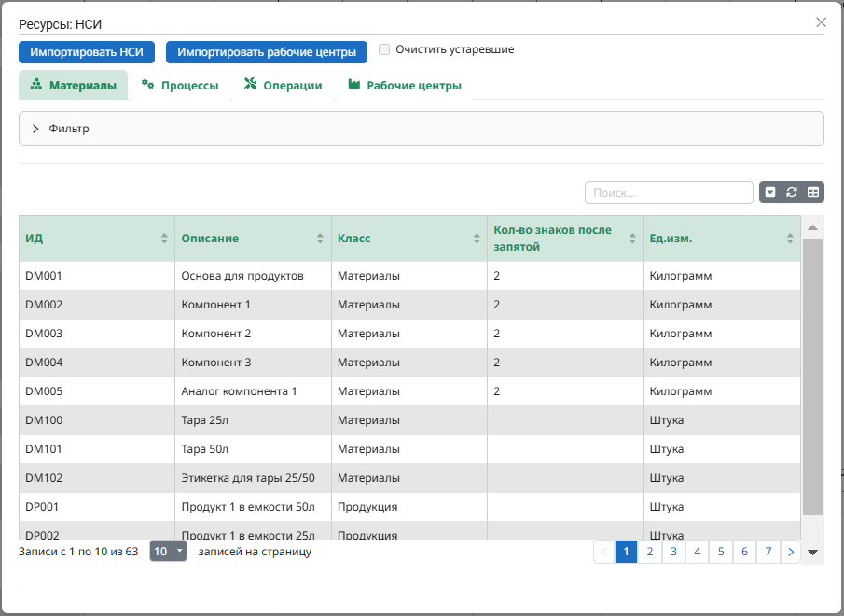The image size is (844, 616).
Task: Select current page 1 button
Action: (626, 552)
